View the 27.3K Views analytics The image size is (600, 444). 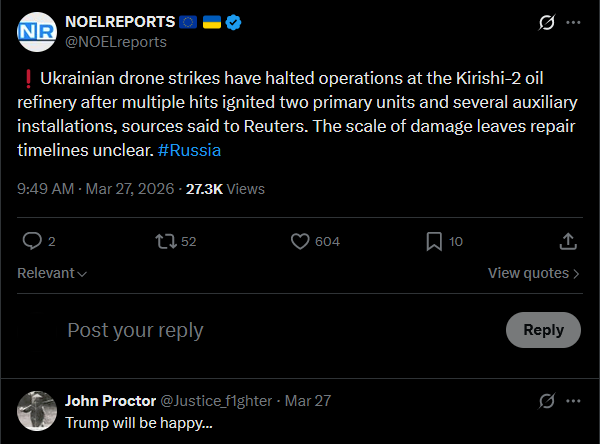[x=225, y=188]
